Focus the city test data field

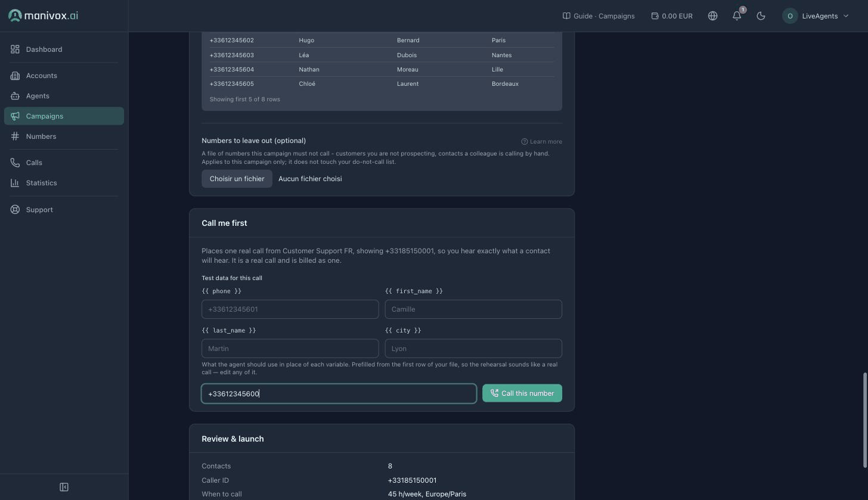(473, 349)
